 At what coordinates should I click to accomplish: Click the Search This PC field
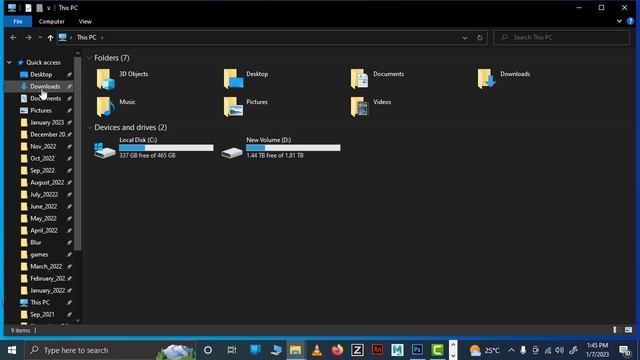pos(562,38)
